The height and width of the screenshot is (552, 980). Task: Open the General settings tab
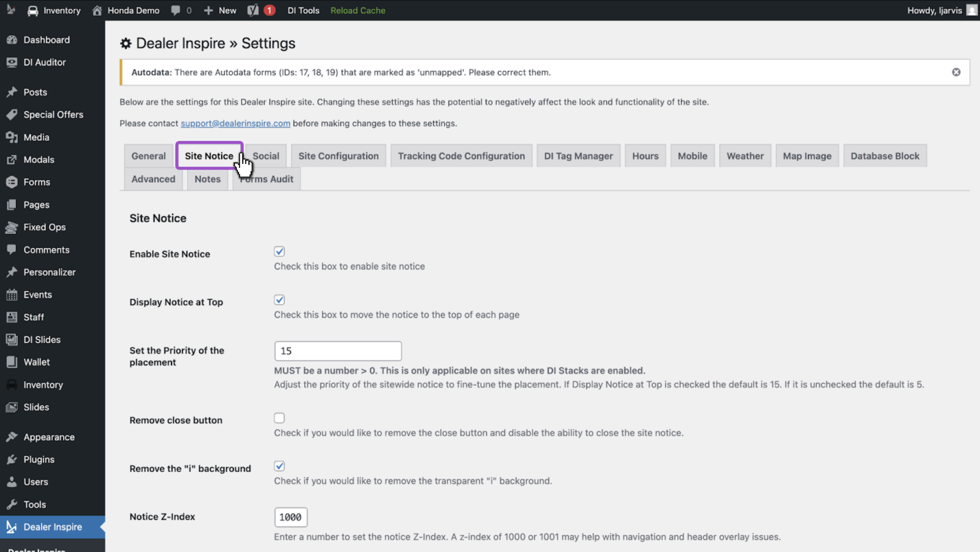pos(149,156)
